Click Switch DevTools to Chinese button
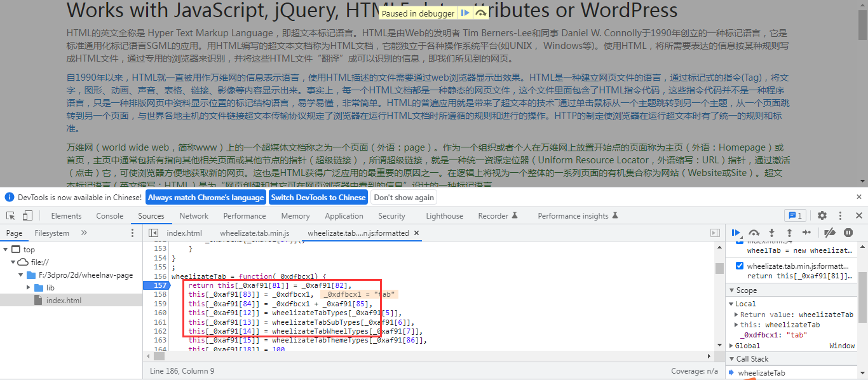Viewport: 868px width, 380px height. pyautogui.click(x=318, y=198)
